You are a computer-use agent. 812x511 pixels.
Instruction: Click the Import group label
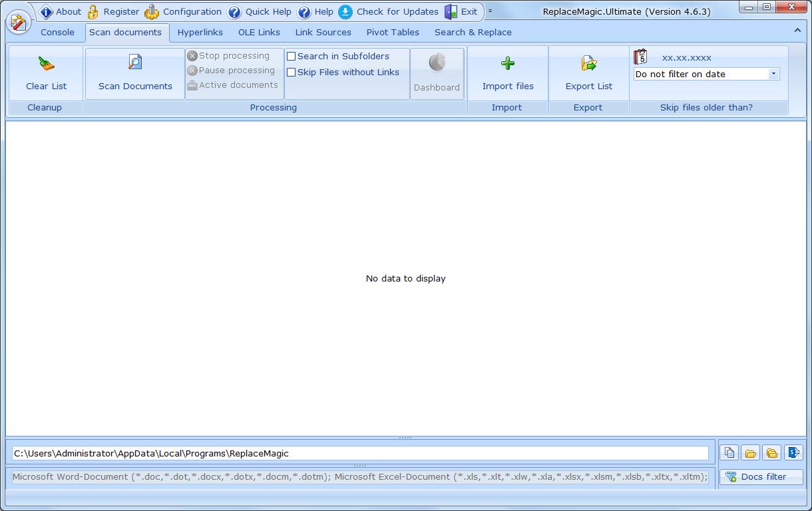point(507,107)
